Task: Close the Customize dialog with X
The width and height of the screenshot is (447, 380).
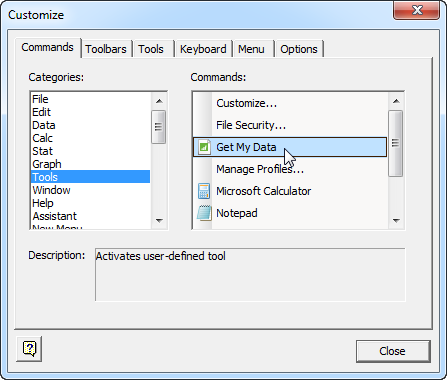Action: pos(416,10)
